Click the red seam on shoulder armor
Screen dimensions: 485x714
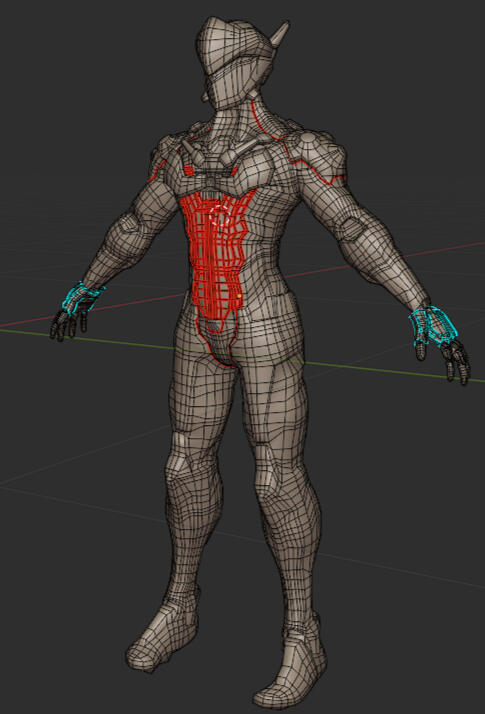[314, 166]
